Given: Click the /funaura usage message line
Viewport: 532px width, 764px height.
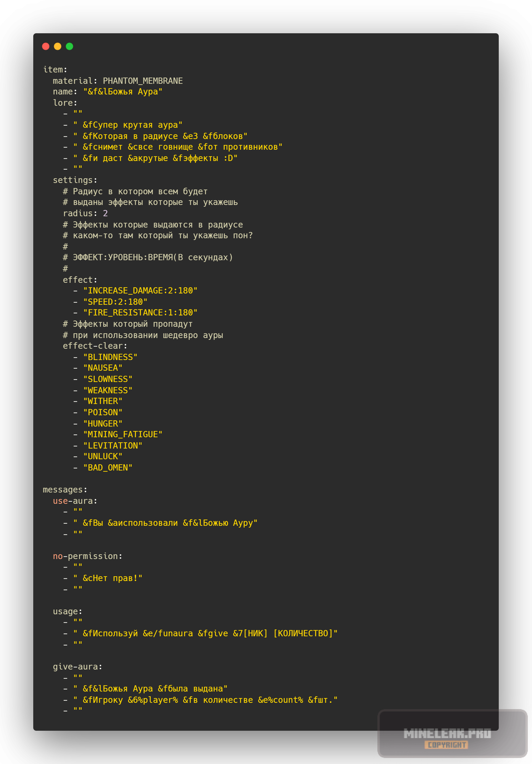Looking at the screenshot, I should click(x=205, y=633).
